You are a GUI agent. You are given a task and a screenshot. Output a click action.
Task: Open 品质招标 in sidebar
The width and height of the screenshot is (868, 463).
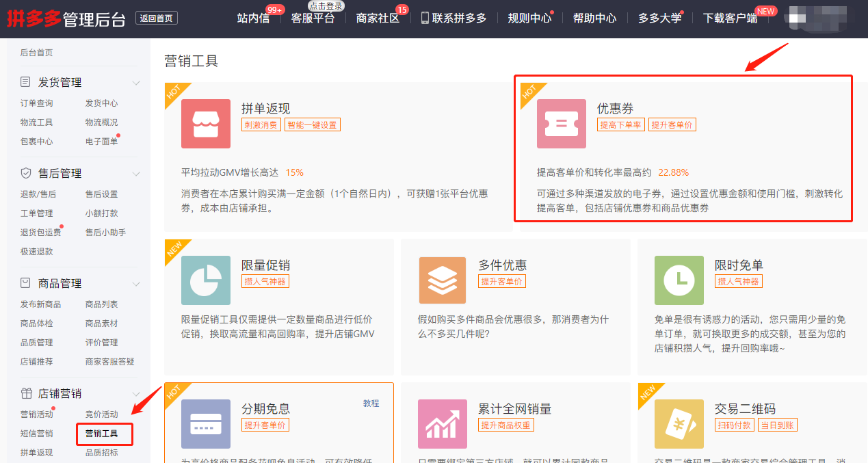tap(101, 453)
